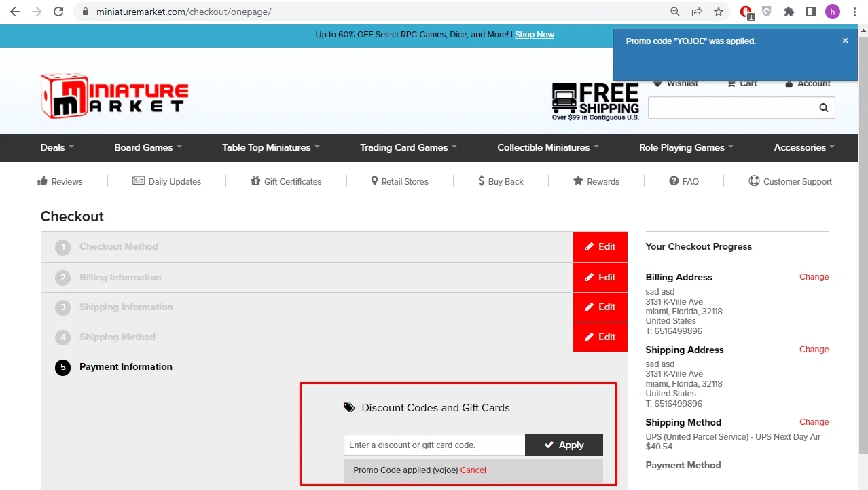This screenshot has height=490, width=868.
Task: Select the 'Your Checkout Progress' heading
Action: tap(699, 247)
